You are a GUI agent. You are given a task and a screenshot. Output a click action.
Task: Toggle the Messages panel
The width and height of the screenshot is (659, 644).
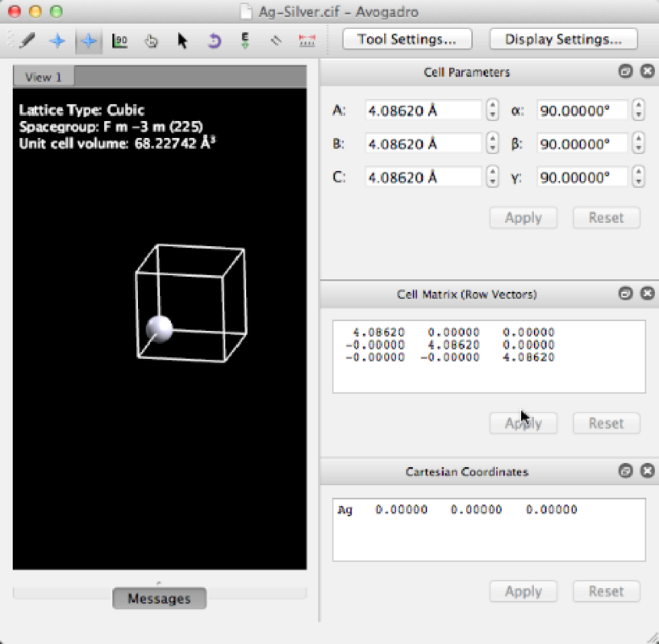tap(159, 599)
